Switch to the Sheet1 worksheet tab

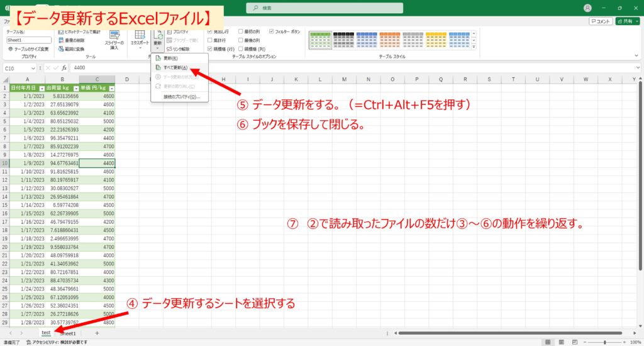[67, 333]
